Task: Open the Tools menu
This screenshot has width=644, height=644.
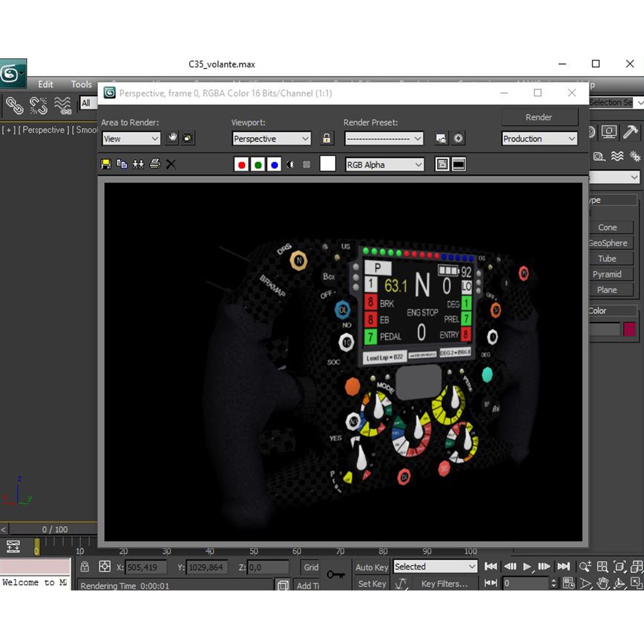Action: tap(81, 84)
